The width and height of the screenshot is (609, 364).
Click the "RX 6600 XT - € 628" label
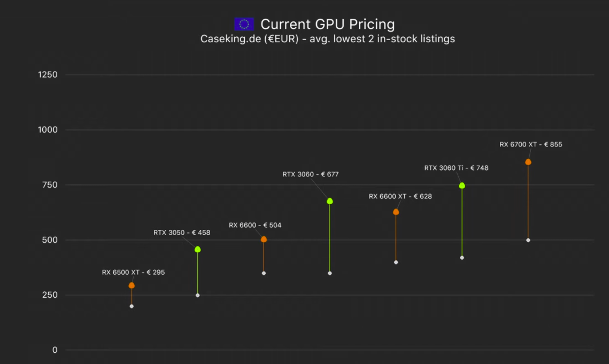(x=400, y=196)
